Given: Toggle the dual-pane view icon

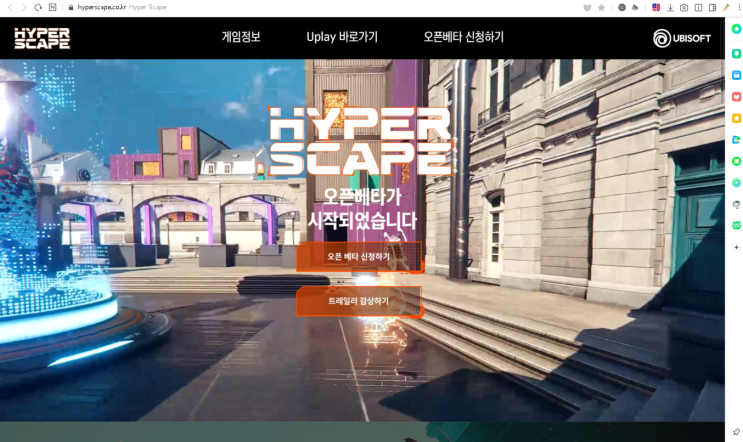Looking at the screenshot, I should 698,7.
